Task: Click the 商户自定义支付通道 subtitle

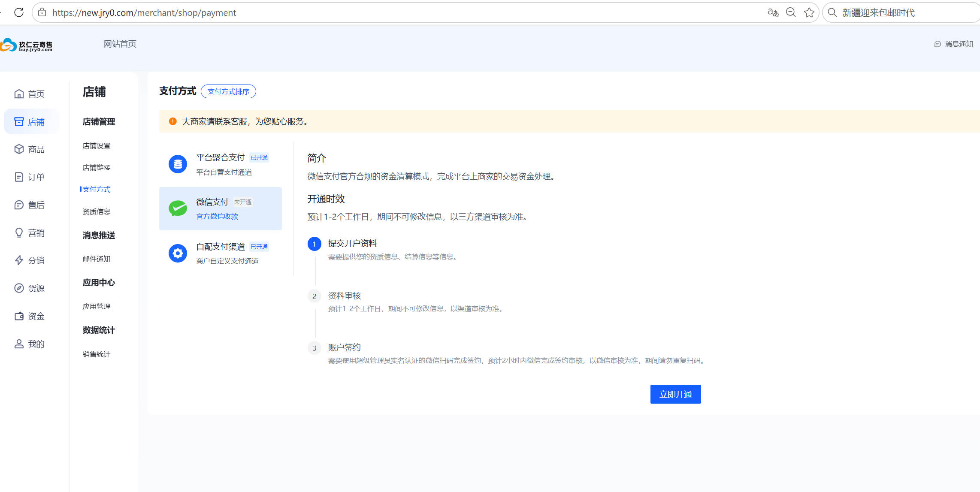Action: pos(227,261)
